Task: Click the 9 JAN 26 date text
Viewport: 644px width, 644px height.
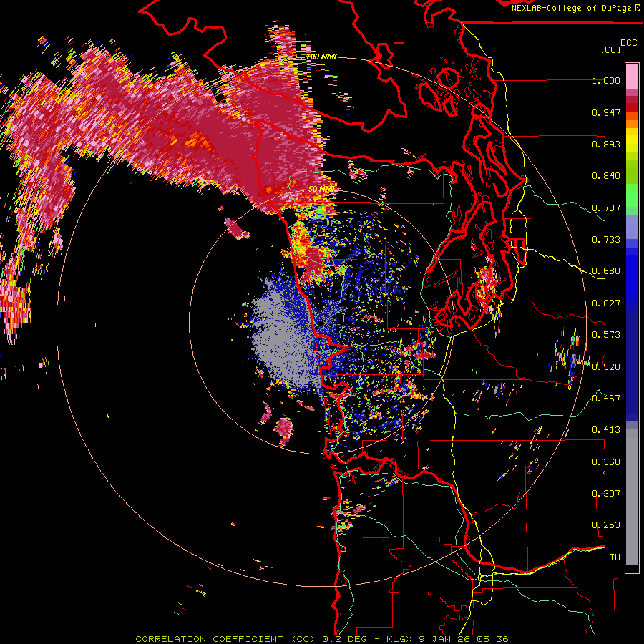Action: tap(445, 639)
